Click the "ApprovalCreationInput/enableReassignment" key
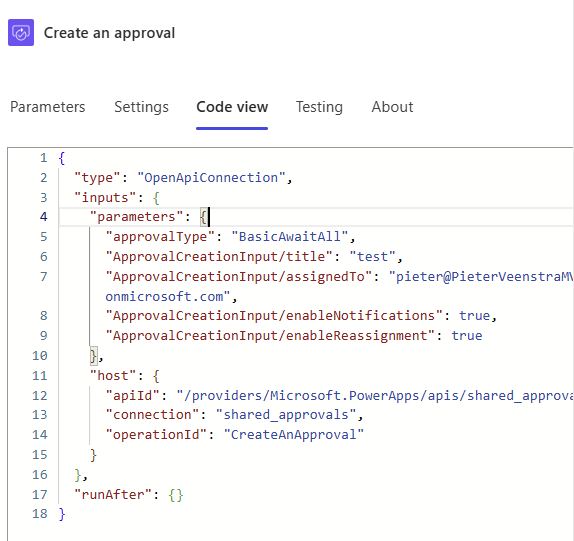The height and width of the screenshot is (541, 574). pyautogui.click(x=270, y=336)
